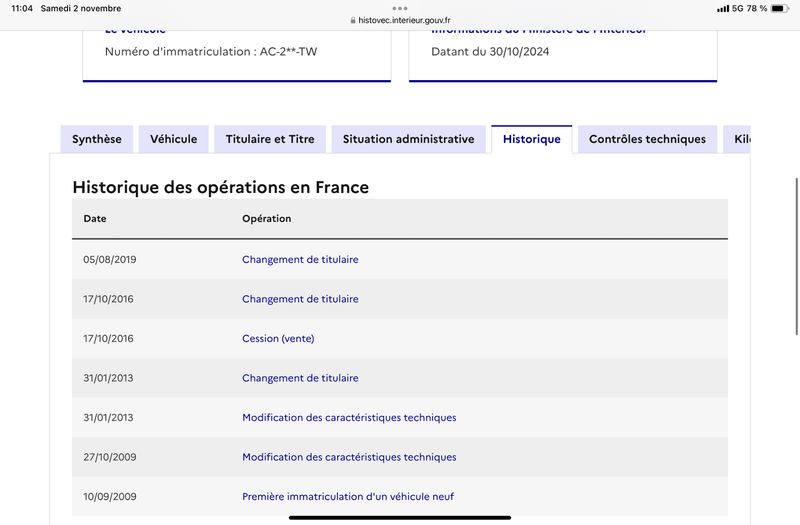Screen dimensions: 800x525
Task: Click the Date column header
Action: (x=95, y=218)
